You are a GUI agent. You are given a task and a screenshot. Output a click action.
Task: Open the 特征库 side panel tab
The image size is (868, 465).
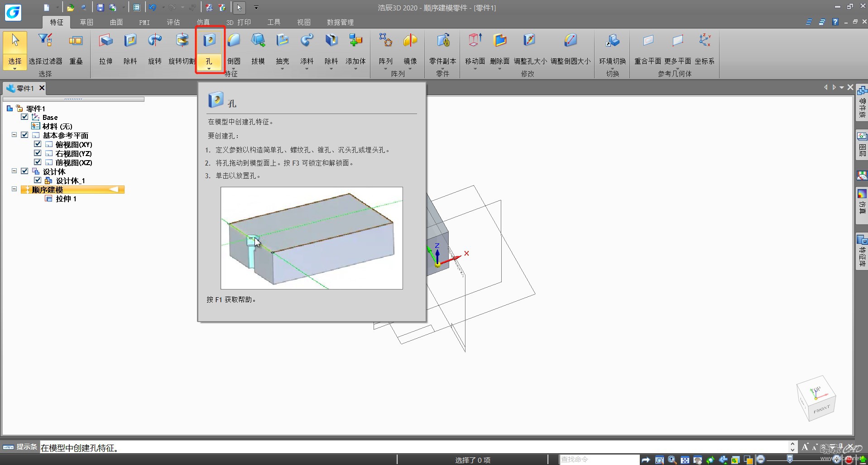pyautogui.click(x=862, y=251)
